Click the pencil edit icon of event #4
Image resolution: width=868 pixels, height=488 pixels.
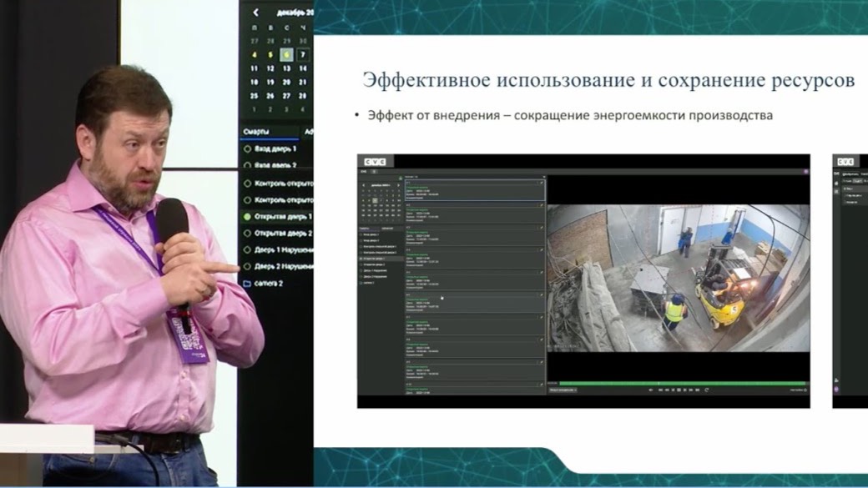point(542,250)
